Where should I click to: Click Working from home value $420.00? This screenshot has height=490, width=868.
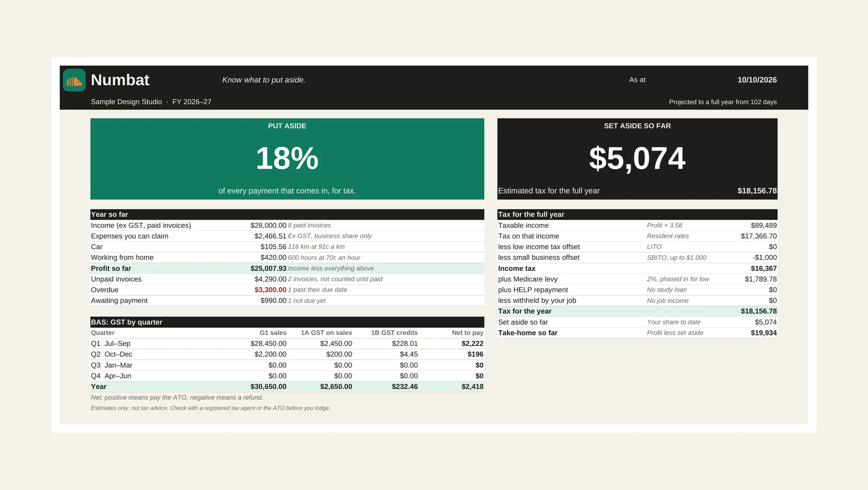(x=273, y=258)
